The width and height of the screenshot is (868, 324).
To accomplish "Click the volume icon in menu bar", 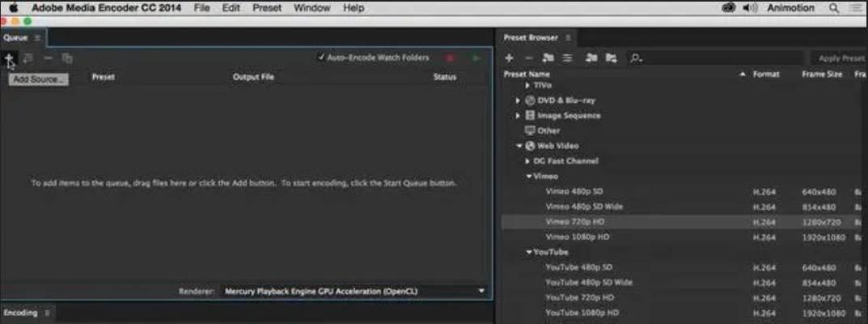I will click(750, 8).
